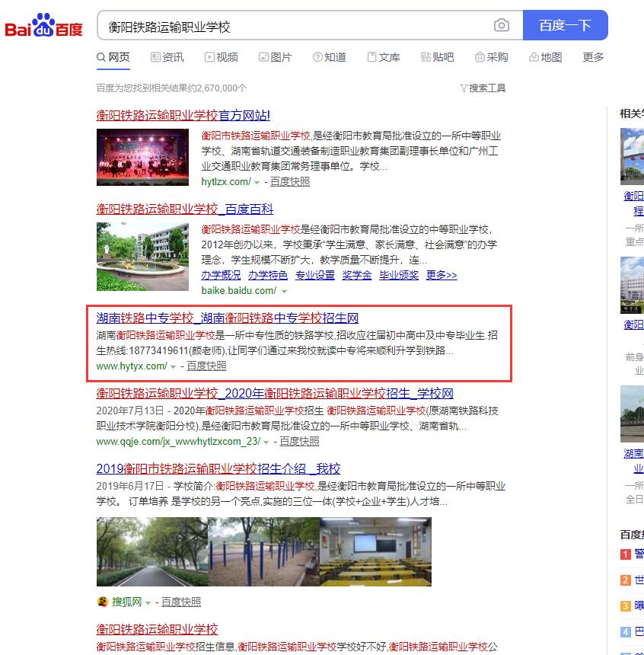Click the campus fountain thumbnail
The image size is (644, 655).
142,257
